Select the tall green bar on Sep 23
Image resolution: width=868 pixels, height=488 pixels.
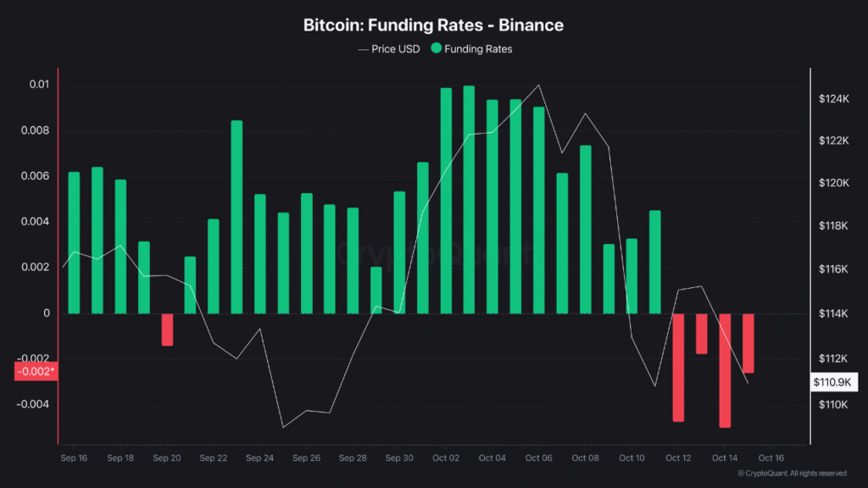click(x=236, y=217)
